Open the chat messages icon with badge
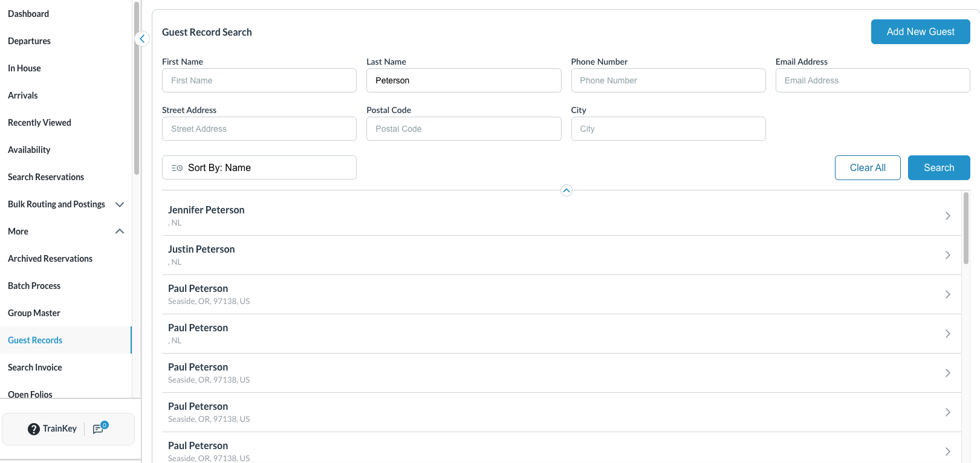This screenshot has width=980, height=463. 99,429
